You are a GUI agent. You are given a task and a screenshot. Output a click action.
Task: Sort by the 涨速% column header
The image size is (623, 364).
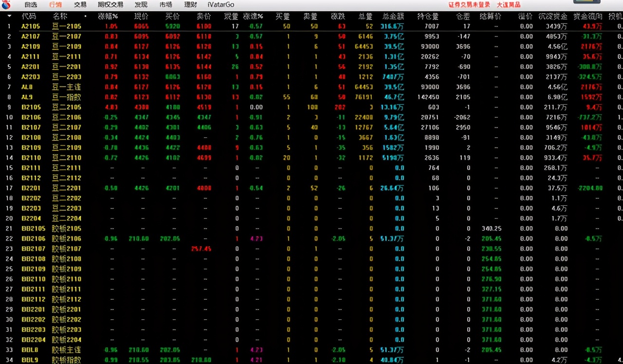253,16
